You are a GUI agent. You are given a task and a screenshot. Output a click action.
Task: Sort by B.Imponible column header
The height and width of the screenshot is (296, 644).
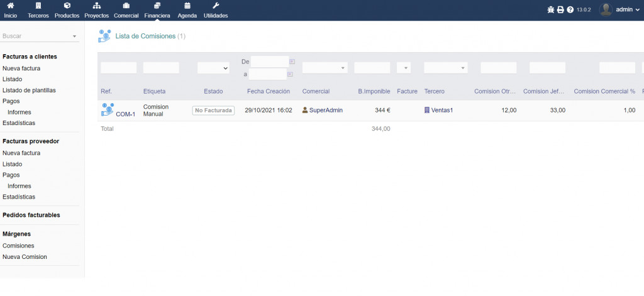click(x=374, y=91)
